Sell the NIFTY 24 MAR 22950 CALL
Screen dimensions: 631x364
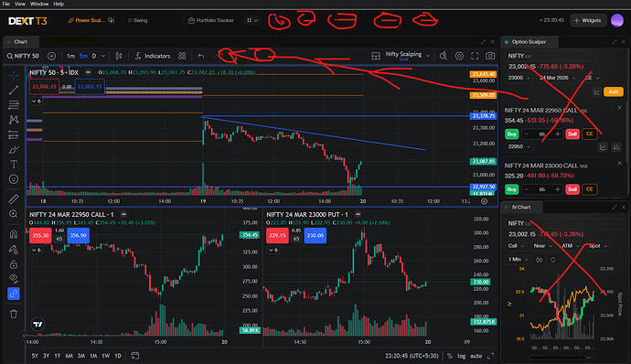coord(572,134)
